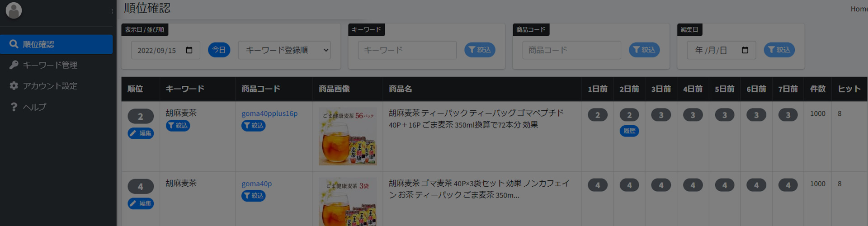
Task: Click the 件数 column header
Action: click(818, 89)
